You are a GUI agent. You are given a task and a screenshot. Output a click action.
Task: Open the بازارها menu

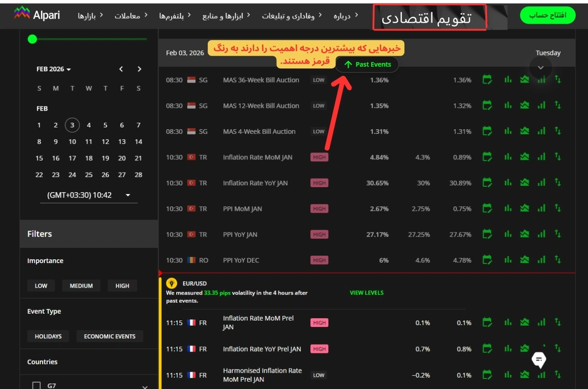click(90, 16)
